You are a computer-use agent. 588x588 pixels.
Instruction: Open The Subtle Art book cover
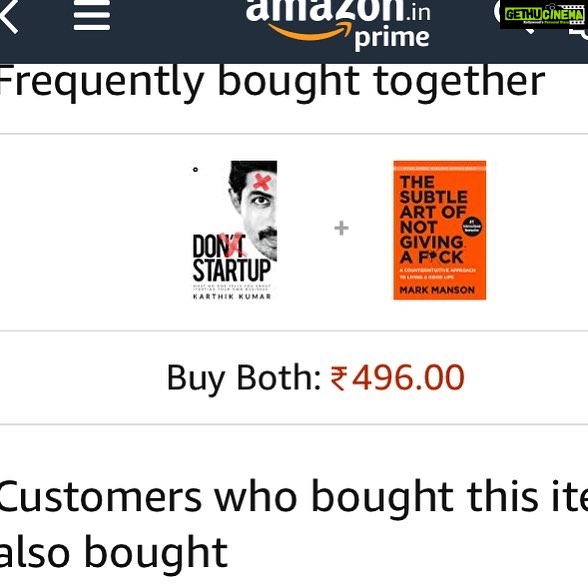[440, 230]
